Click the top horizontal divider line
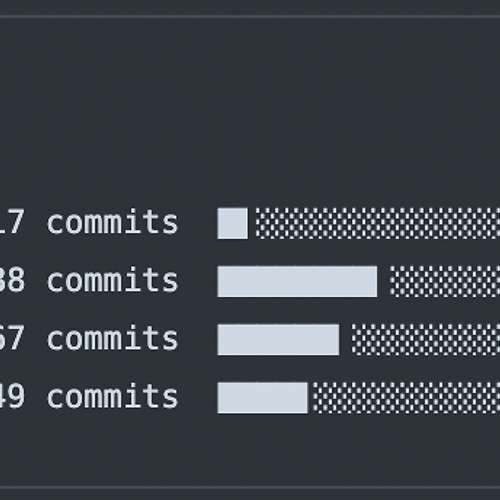This screenshot has height=500, width=500. pyautogui.click(x=250, y=16)
